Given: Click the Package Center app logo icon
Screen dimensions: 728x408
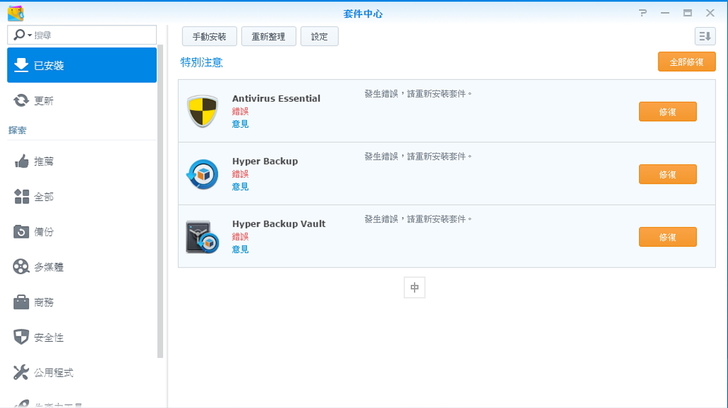Looking at the screenshot, I should 15,13.
